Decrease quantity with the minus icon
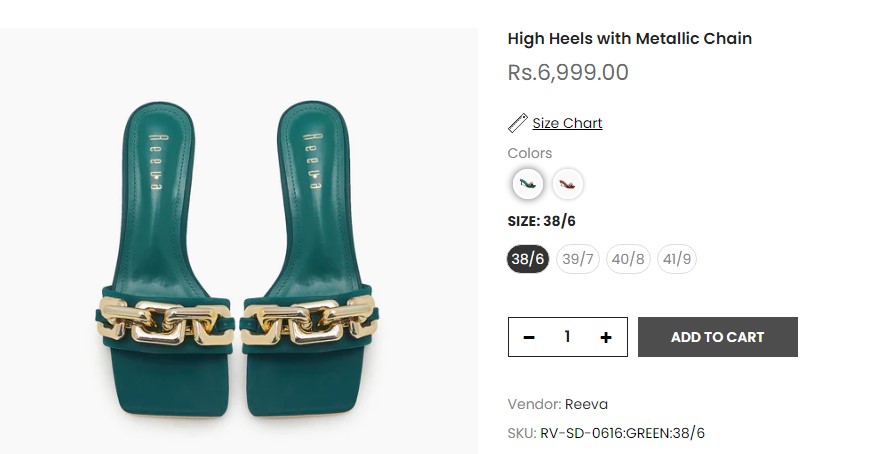 point(529,337)
